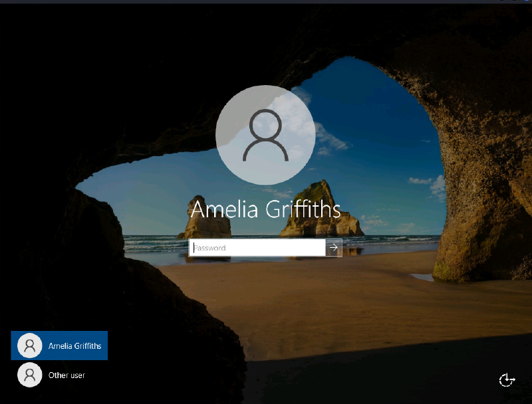Screen dimensions: 532x404
Task: Select the Amelia Griffiths account tile
Action: [x=59, y=346]
